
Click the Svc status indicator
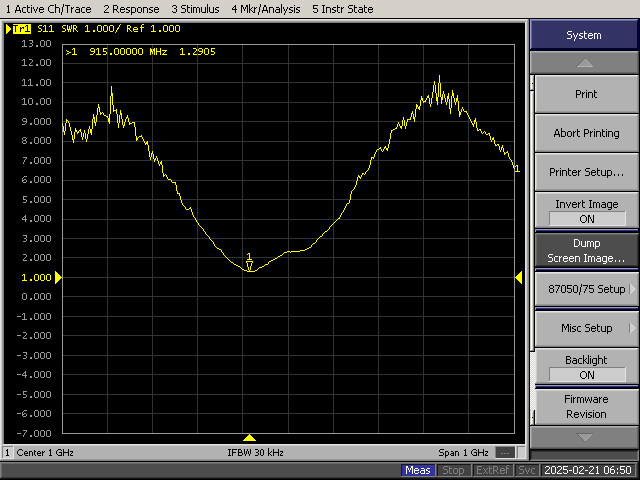pyautogui.click(x=527, y=470)
